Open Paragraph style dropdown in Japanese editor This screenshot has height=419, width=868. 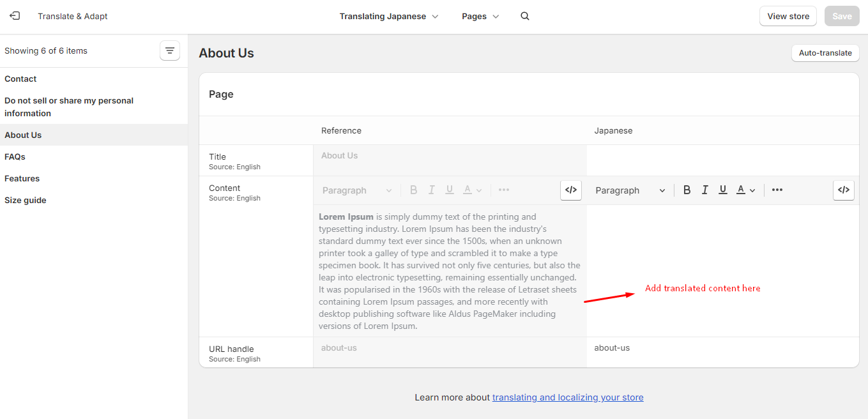coord(630,190)
